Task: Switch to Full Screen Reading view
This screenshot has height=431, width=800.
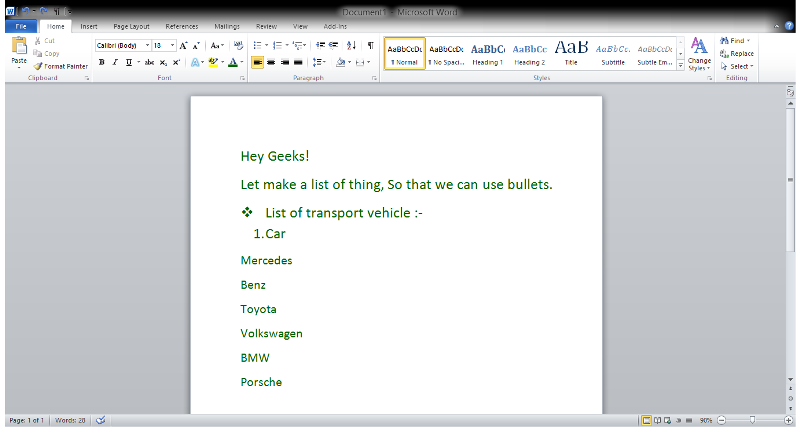Action: pos(658,421)
